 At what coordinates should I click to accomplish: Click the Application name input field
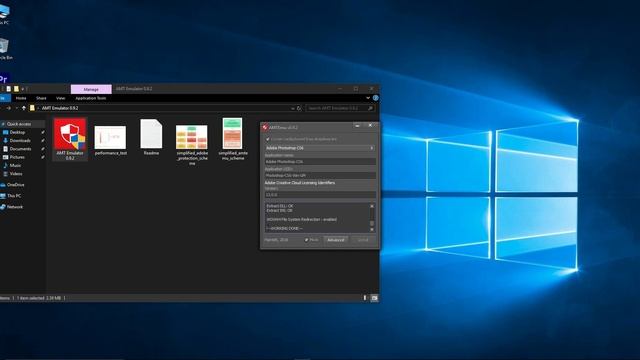[320, 162]
